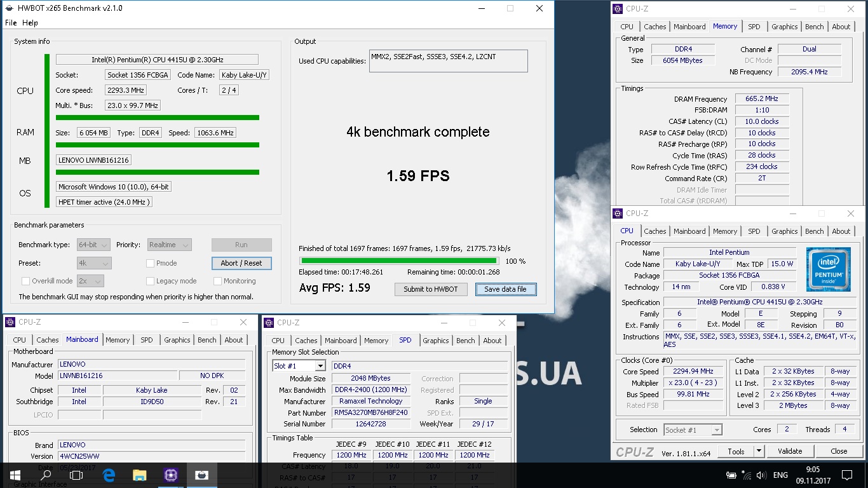Open the Action Center notifications icon
Screen dimensions: 868x488
click(x=846, y=475)
